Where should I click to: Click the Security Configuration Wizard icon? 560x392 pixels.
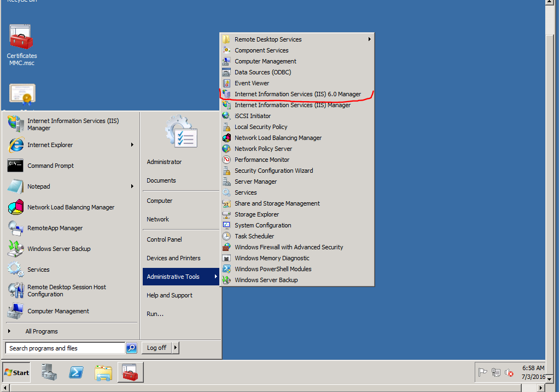[x=226, y=171]
